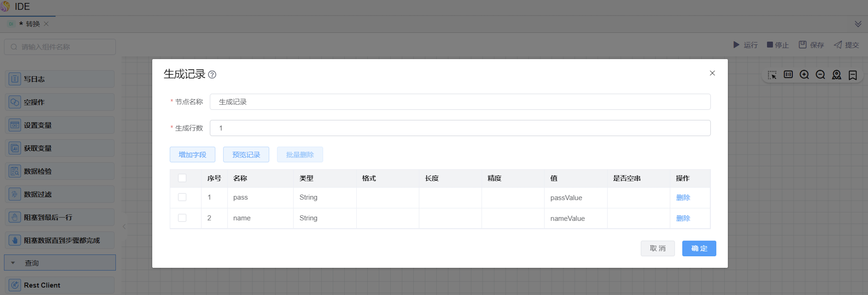
Task: Click the 生成行数 input field
Action: tap(460, 128)
